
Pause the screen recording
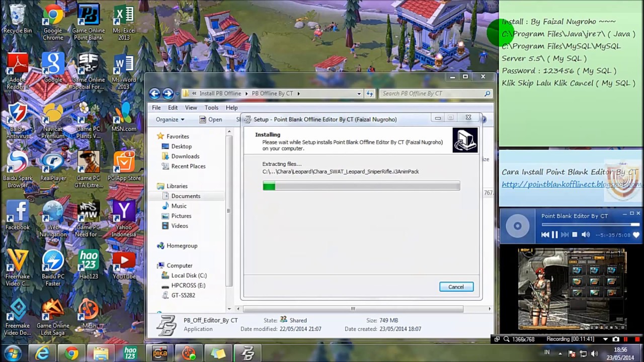click(626, 339)
